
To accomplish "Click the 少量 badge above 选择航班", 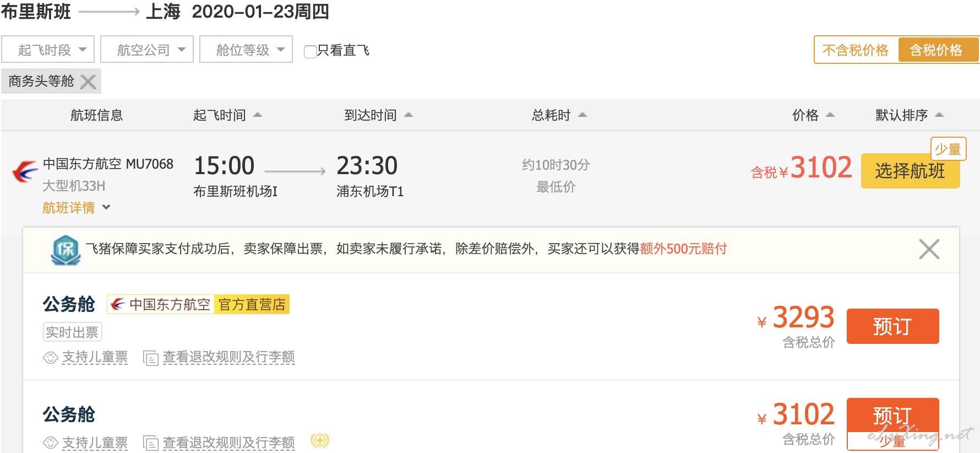I will pyautogui.click(x=948, y=149).
